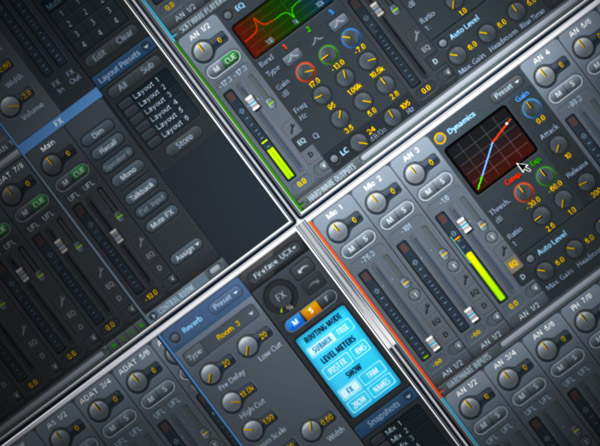Click the EQ band 1 filter type icon

pos(292,56)
